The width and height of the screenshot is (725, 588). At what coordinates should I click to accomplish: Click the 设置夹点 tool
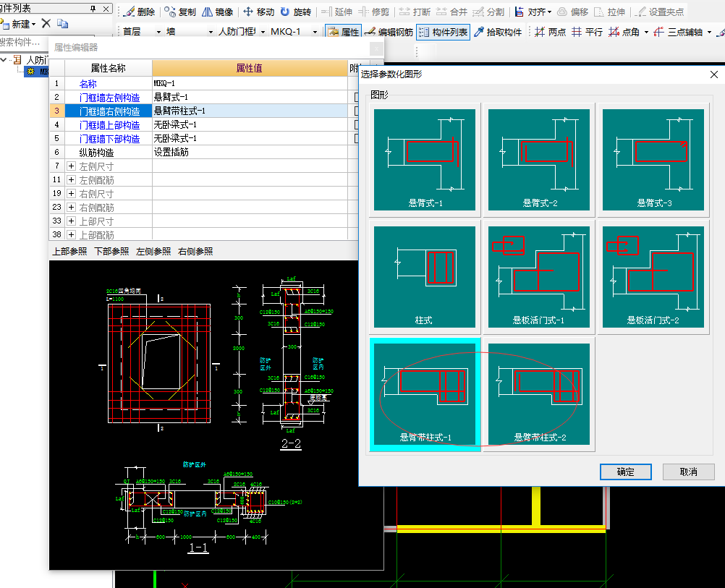[x=660, y=12]
